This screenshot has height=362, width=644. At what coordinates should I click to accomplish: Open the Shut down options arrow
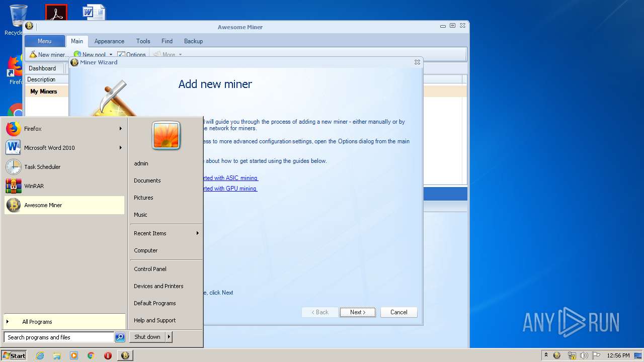pos(169,337)
